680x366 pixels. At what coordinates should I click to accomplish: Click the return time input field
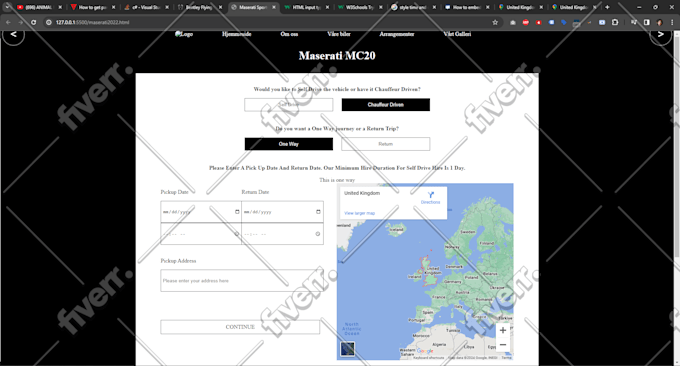point(282,234)
